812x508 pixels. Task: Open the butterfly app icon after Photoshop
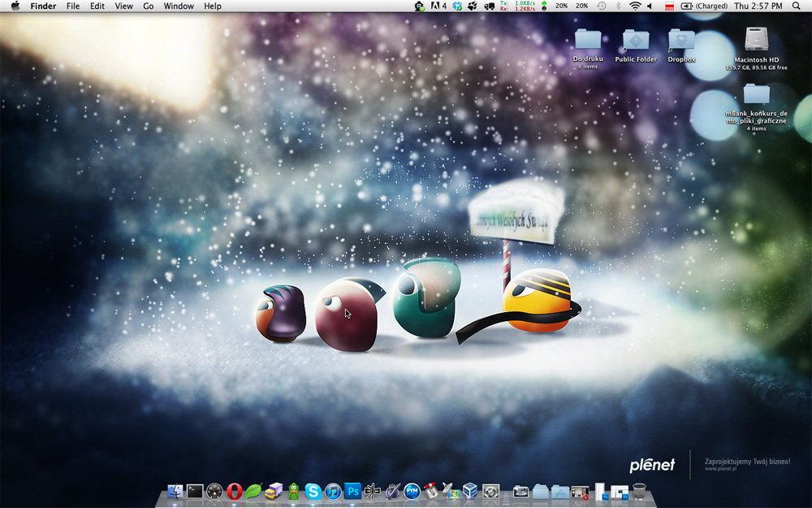pos(373,490)
